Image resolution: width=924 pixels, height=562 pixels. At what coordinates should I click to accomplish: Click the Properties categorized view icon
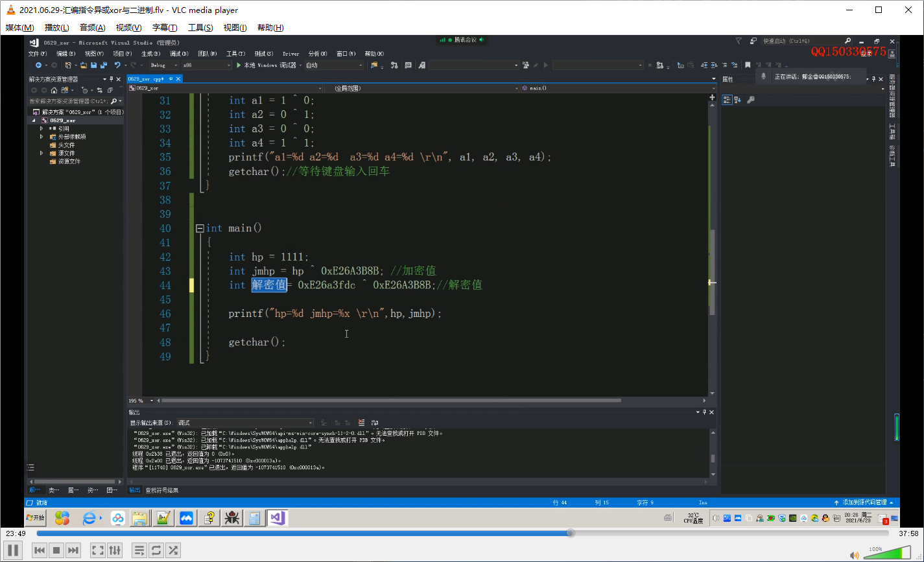pyautogui.click(x=727, y=100)
